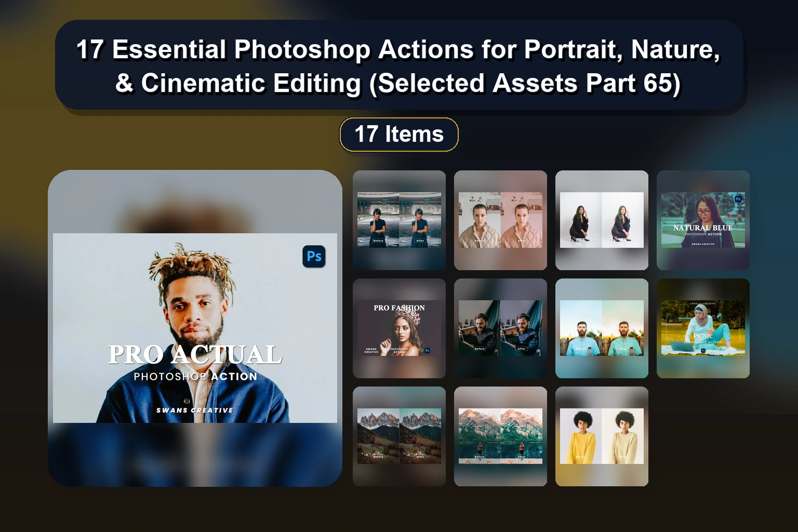The height and width of the screenshot is (532, 798).
Task: Click the Ps badge on Natural Blue thumbnail
Action: tap(738, 199)
